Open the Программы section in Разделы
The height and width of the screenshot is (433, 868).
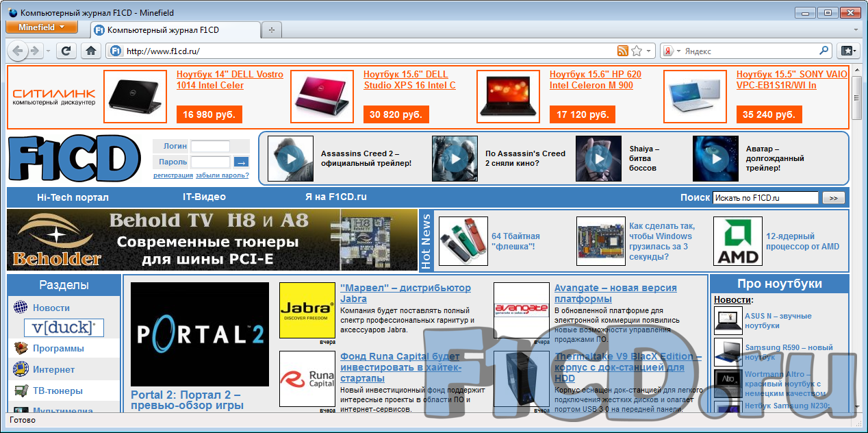tap(58, 349)
